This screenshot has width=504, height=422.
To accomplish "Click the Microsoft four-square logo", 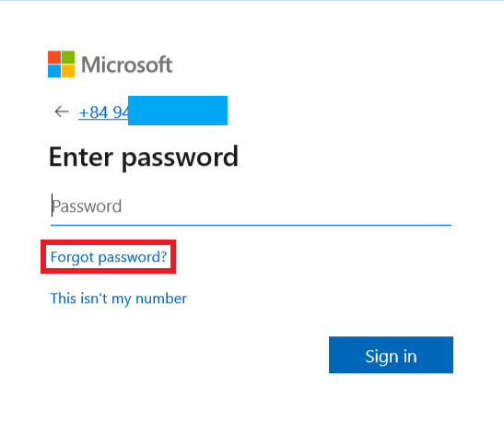I will pyautogui.click(x=62, y=64).
